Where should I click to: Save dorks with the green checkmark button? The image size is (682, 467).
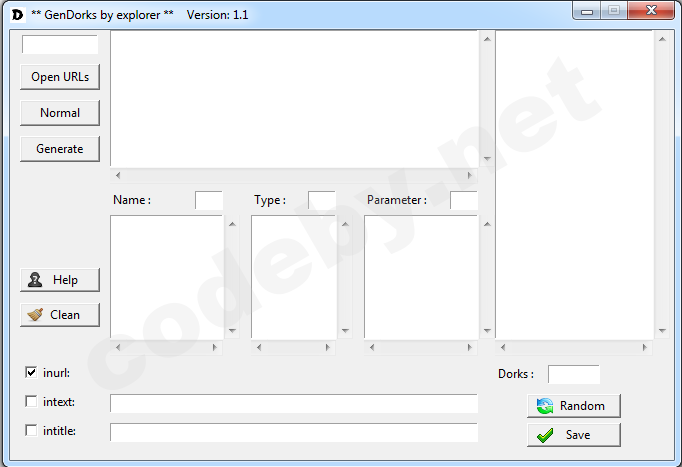click(x=574, y=435)
